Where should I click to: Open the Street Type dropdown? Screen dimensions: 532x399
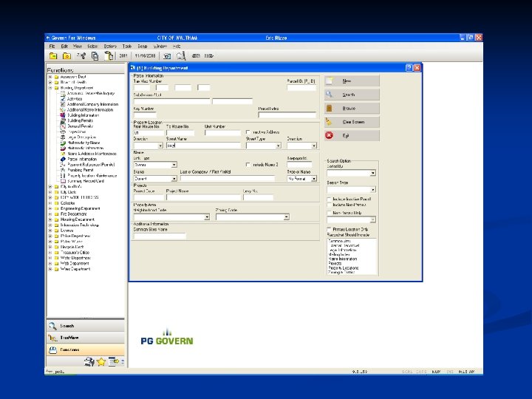[x=279, y=146]
